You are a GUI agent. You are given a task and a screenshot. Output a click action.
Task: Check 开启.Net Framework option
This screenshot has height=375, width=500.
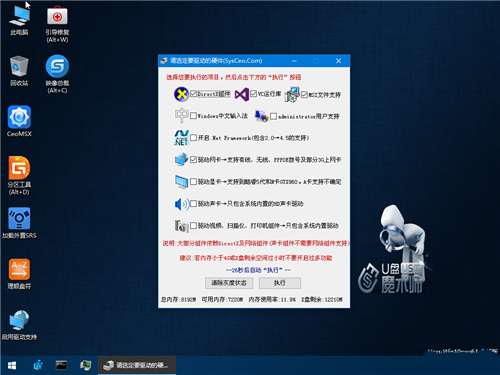tap(193, 138)
